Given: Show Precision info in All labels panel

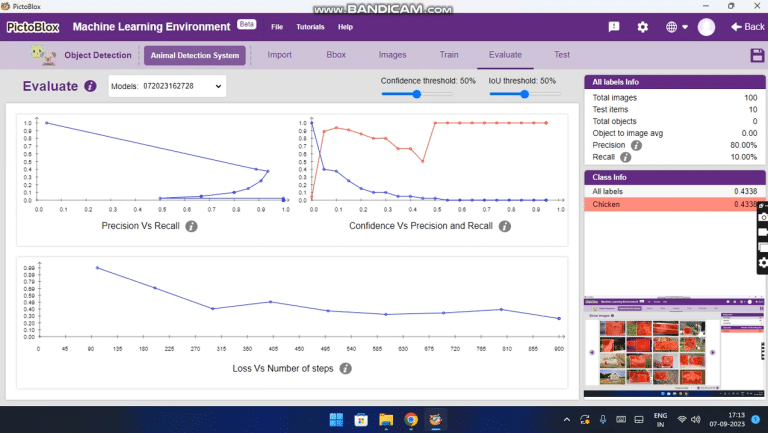Looking at the screenshot, I should pos(636,145).
